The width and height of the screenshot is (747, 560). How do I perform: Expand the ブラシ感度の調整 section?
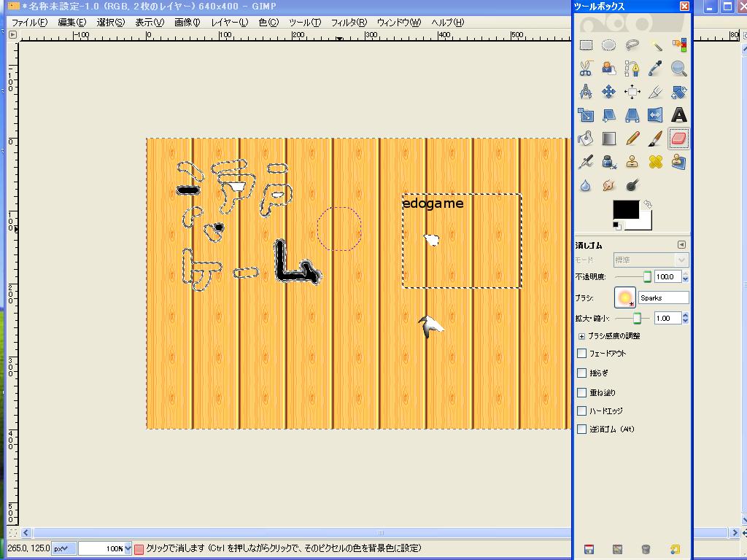click(x=581, y=336)
